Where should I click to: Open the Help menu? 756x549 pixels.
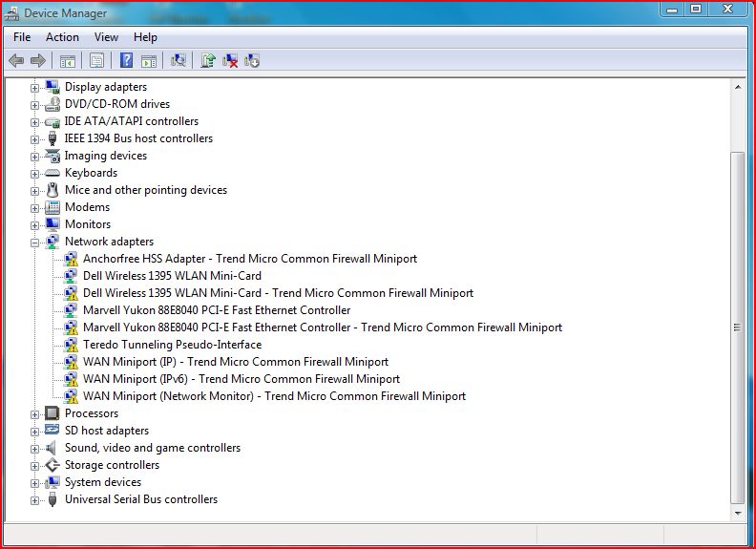[145, 37]
